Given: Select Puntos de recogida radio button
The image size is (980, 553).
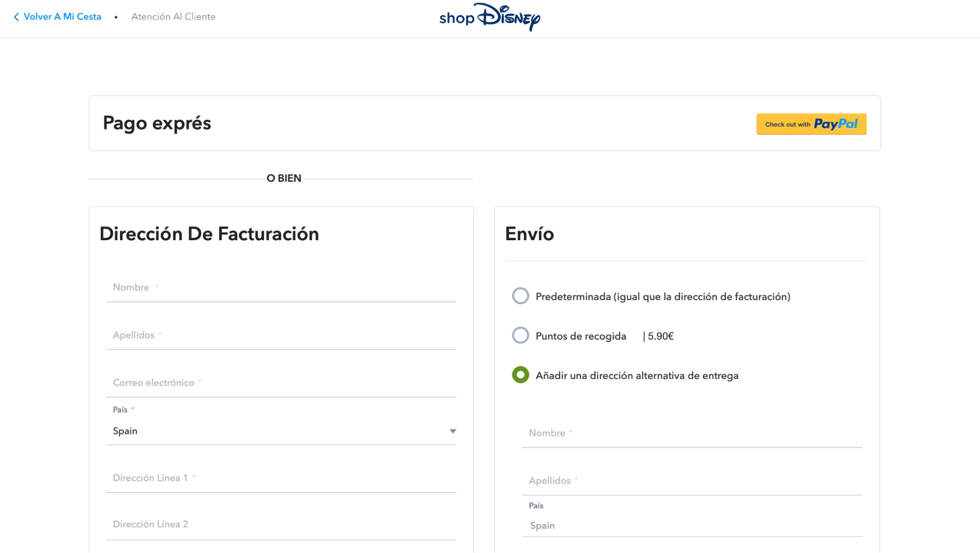Looking at the screenshot, I should click(520, 335).
